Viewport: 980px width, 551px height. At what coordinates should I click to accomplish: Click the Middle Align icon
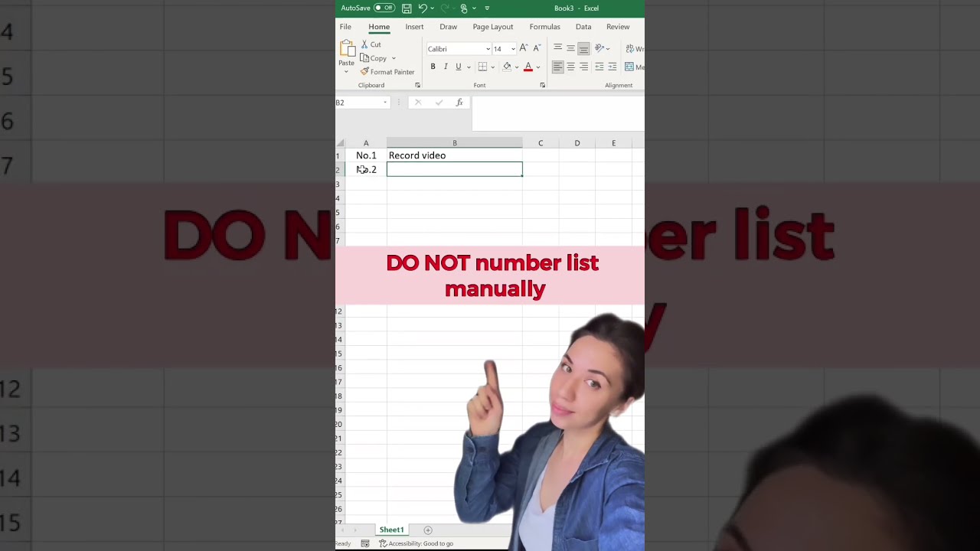pyautogui.click(x=570, y=48)
